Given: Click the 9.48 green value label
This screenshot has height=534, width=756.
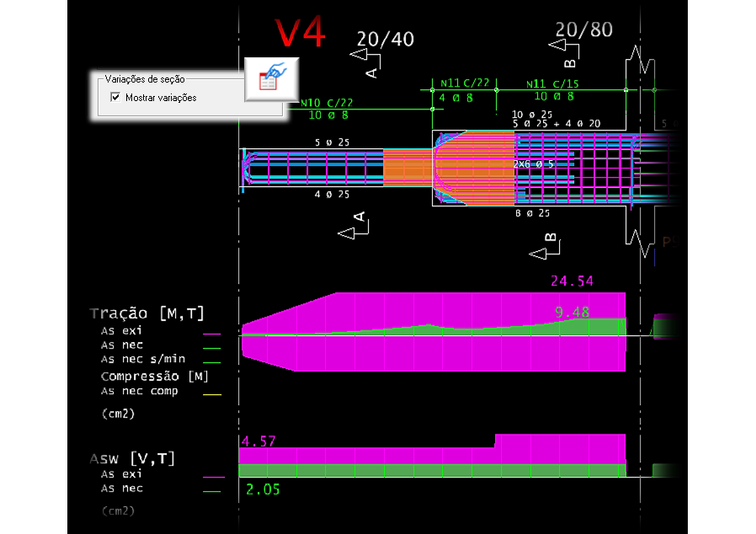Looking at the screenshot, I should pyautogui.click(x=572, y=312).
